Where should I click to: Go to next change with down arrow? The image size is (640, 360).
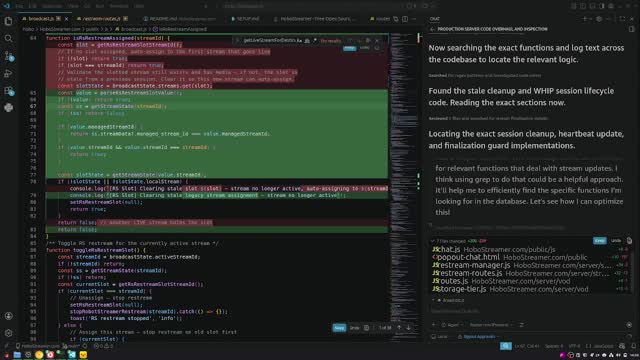click(408, 327)
